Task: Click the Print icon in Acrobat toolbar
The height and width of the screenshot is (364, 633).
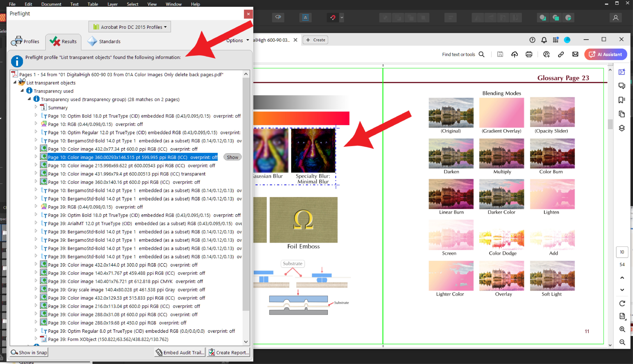Action: pyautogui.click(x=529, y=54)
